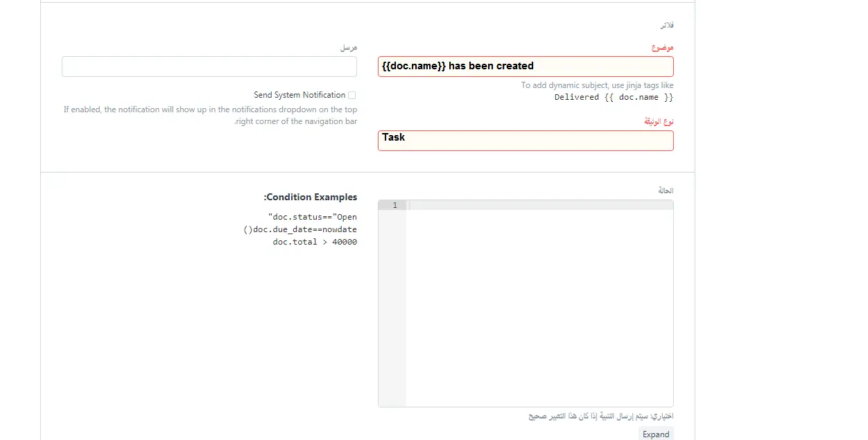Click inside the condition code editor area
Viewport: 868px width, 440px height.
(x=539, y=303)
